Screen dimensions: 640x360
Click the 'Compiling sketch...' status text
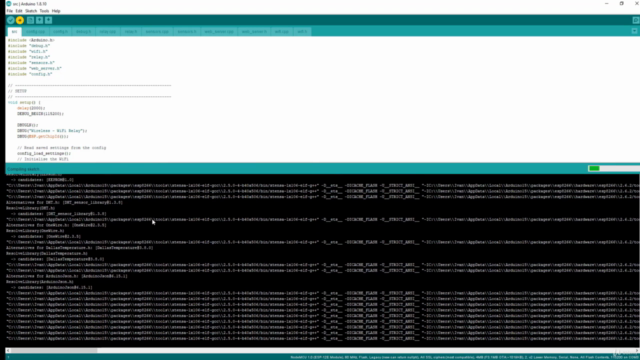(24, 169)
